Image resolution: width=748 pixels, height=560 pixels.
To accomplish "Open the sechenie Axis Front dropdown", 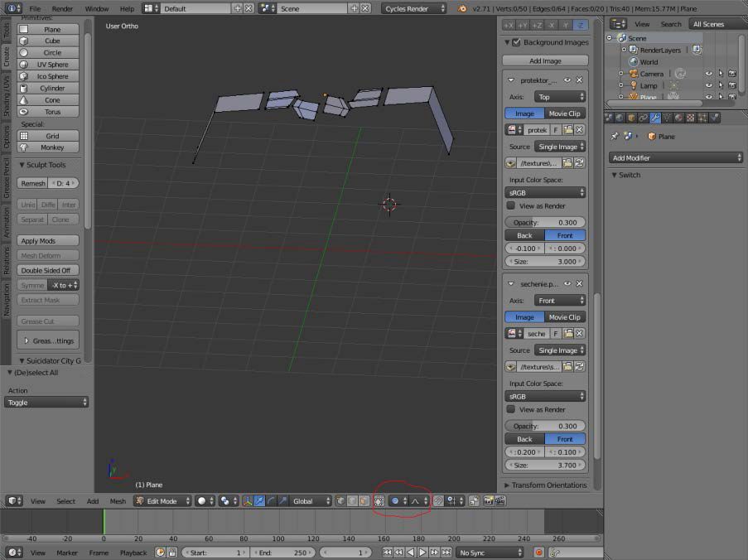I will tap(560, 301).
